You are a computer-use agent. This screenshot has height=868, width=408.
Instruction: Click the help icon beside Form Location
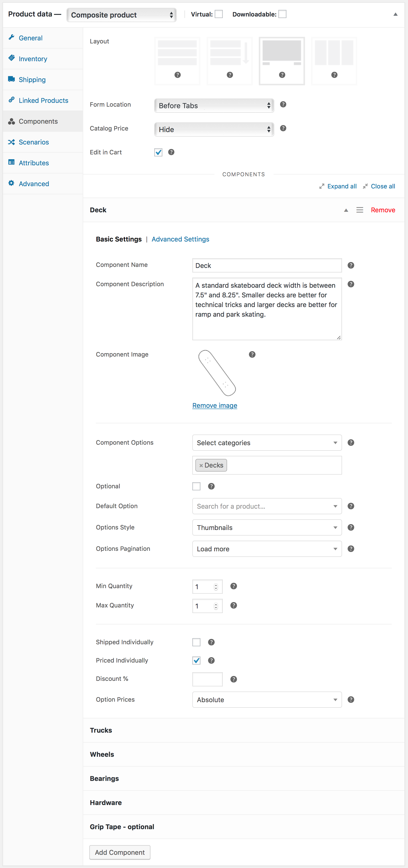tap(283, 104)
